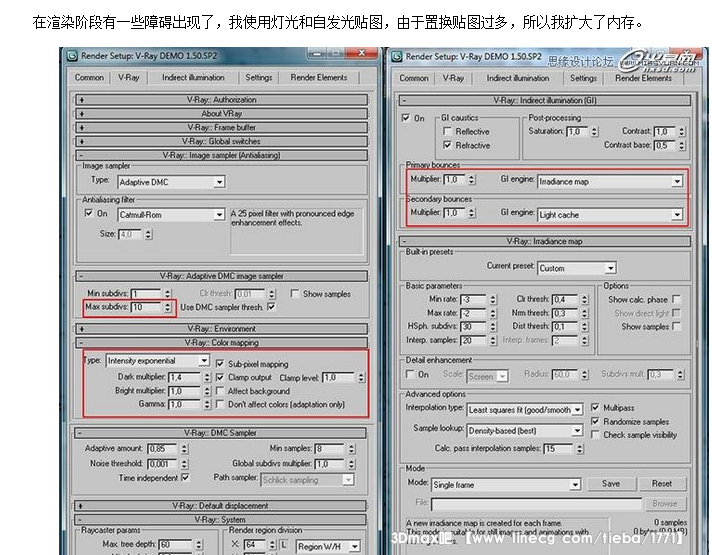Open the Interpolation type dropdown
Viewport: 712px width, 555px height.
point(525,410)
